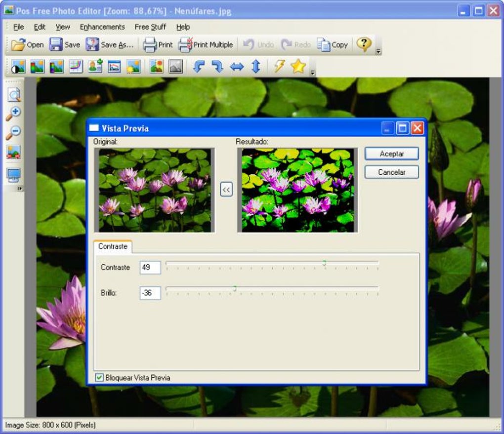The width and height of the screenshot is (504, 434).
Task: Click the Brillo value field showing -36
Action: (x=150, y=293)
